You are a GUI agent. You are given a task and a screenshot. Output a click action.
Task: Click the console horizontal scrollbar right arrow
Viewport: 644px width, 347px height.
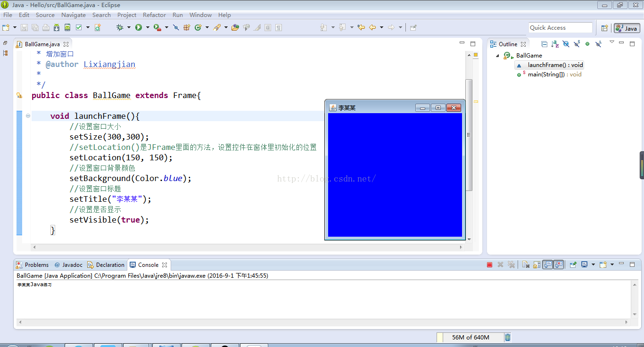point(627,322)
